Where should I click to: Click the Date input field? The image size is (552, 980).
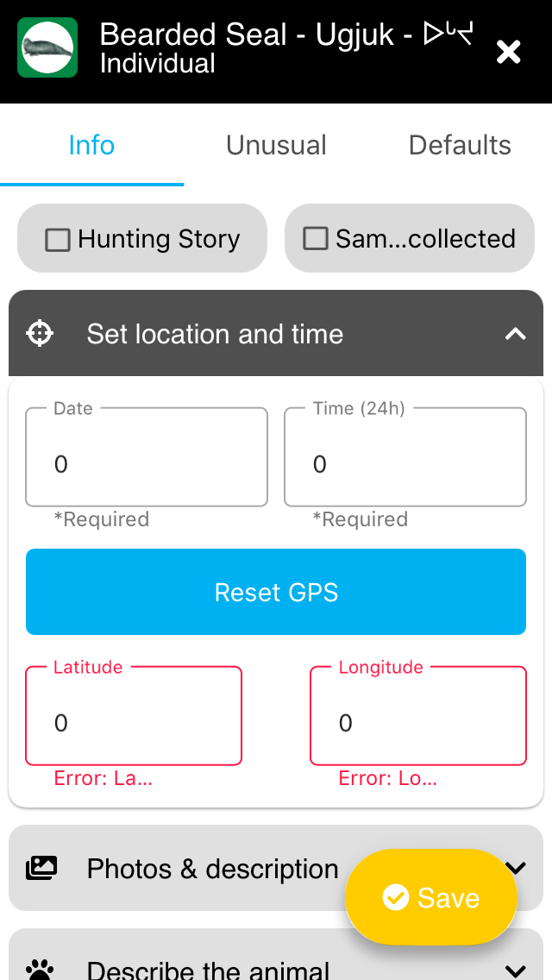147,464
